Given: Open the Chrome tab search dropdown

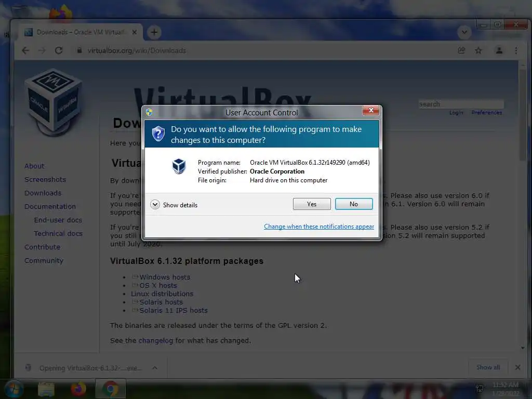Looking at the screenshot, I should point(464,32).
